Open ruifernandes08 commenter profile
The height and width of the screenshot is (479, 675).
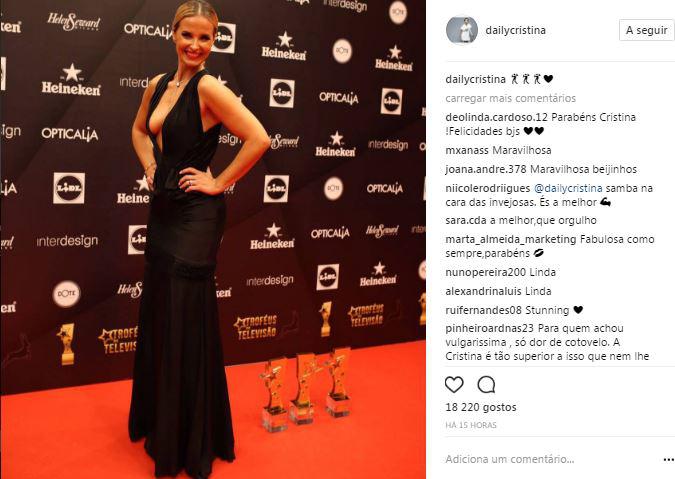[483, 310]
